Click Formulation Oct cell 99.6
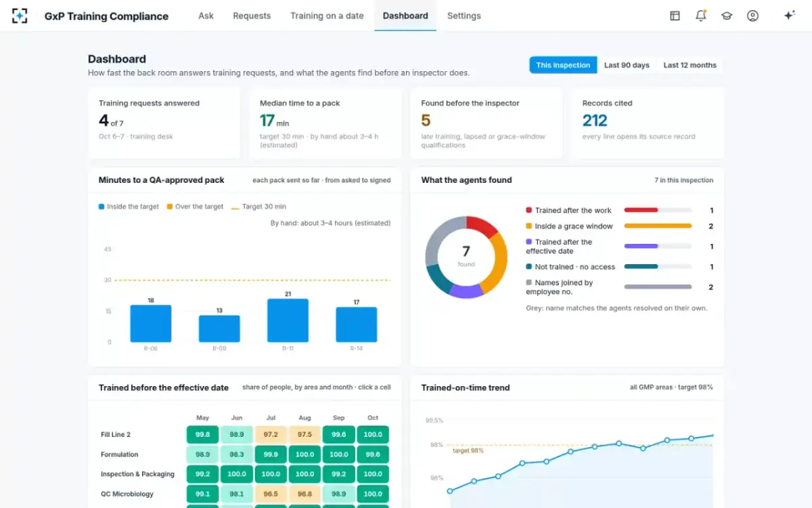 point(373,454)
